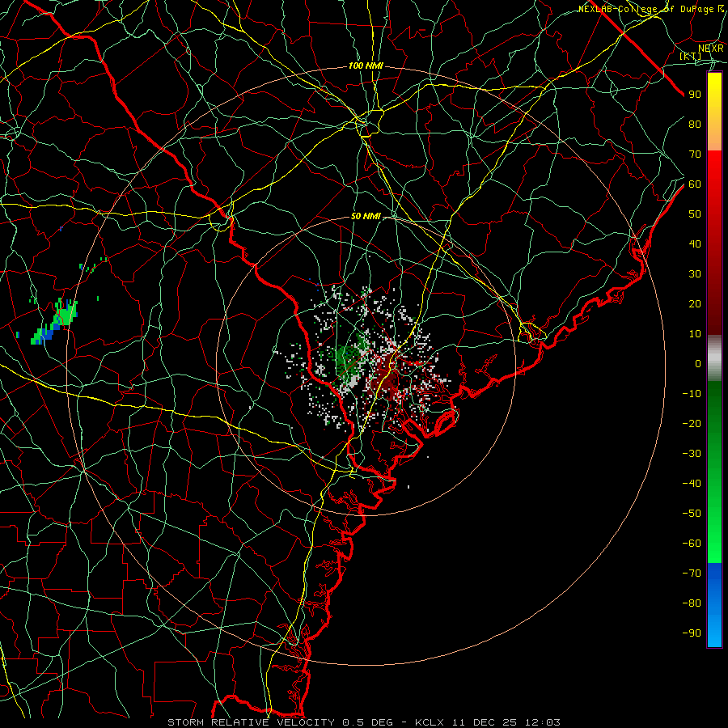Click the 0 value on the velocity scale
This screenshot has height=728, width=728.
click(698, 364)
